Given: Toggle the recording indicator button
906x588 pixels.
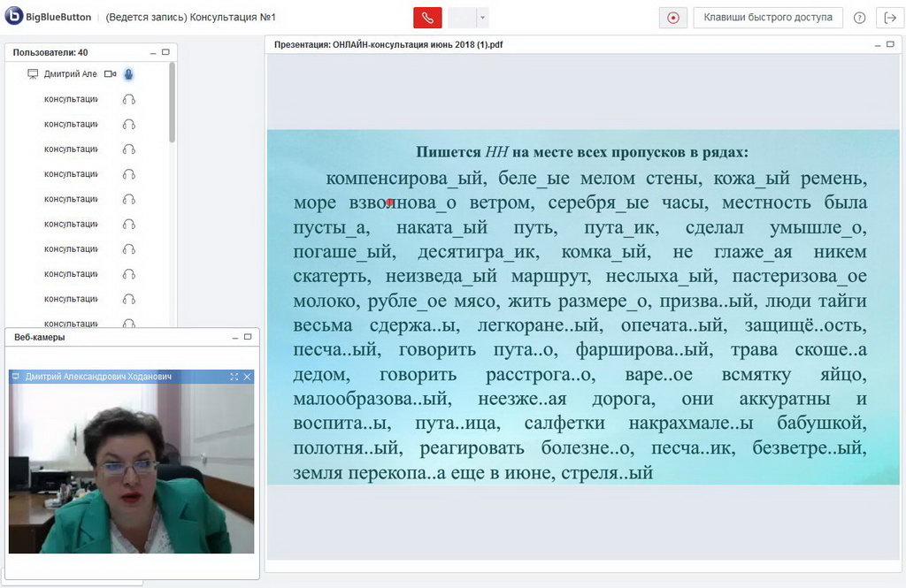Looking at the screenshot, I should click(673, 18).
